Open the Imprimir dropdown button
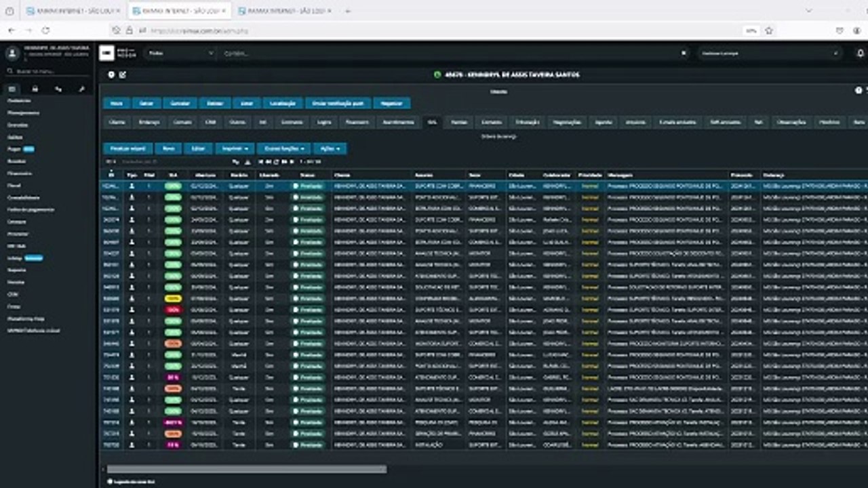Screen dimensions: 868x488 point(235,148)
